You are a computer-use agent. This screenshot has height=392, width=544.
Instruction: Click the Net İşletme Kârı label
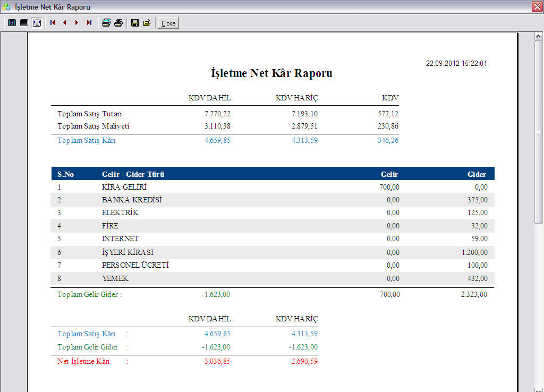pyautogui.click(x=83, y=361)
